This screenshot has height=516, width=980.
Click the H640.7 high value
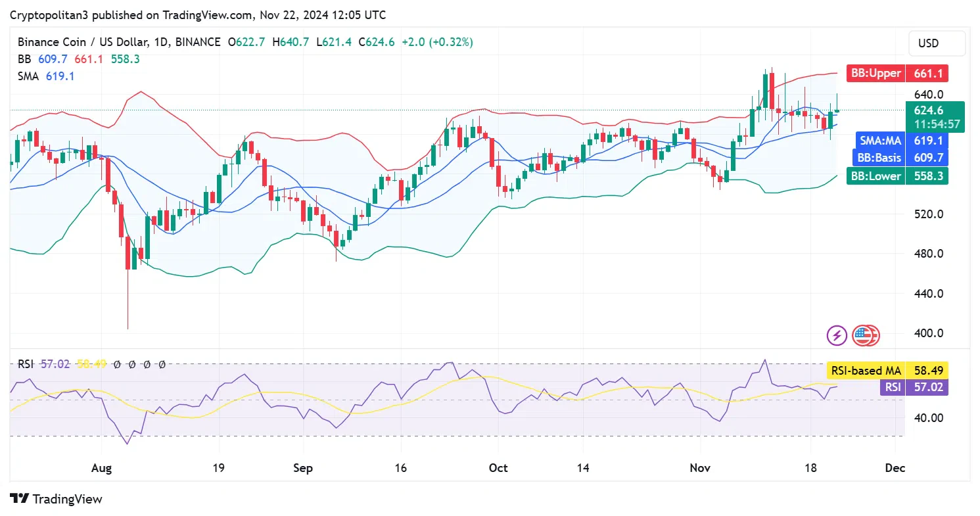click(x=291, y=42)
